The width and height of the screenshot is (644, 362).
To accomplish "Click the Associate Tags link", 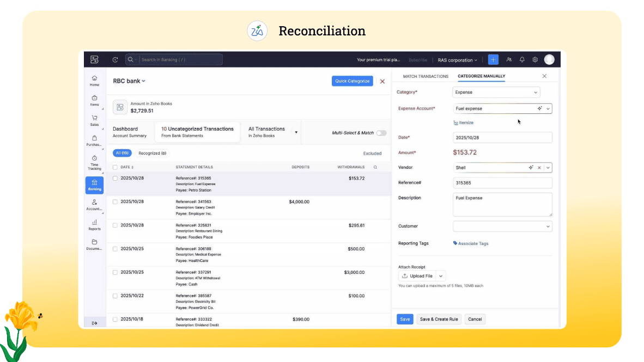I will [x=471, y=244].
